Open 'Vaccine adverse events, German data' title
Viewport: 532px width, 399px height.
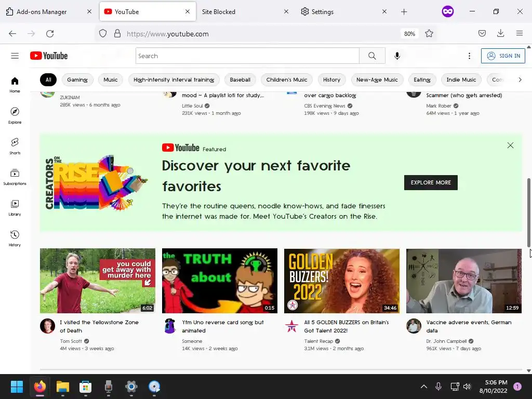pyautogui.click(x=469, y=326)
